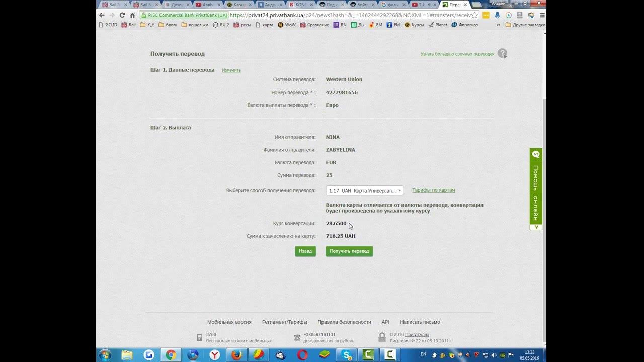The width and height of the screenshot is (644, 362).
Task: Click the volume speaker tray icon
Action: (x=494, y=355)
